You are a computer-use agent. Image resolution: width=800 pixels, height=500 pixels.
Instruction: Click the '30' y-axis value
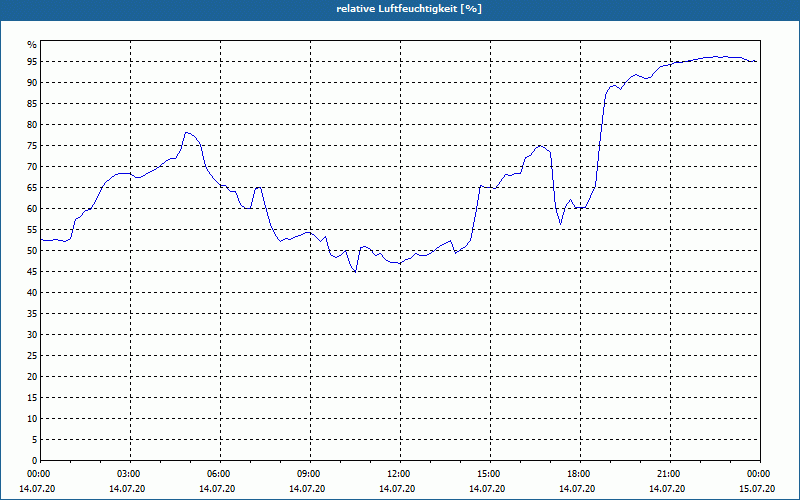click(32, 335)
